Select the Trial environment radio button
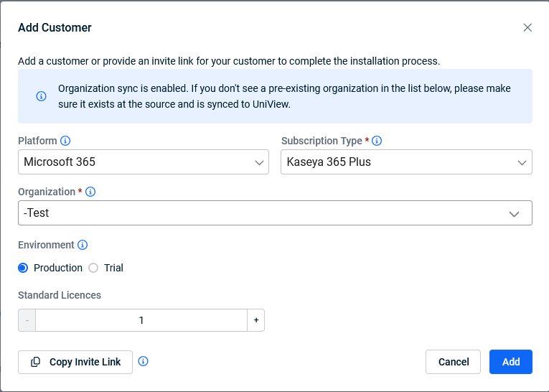This screenshot has width=549, height=392. [x=93, y=268]
